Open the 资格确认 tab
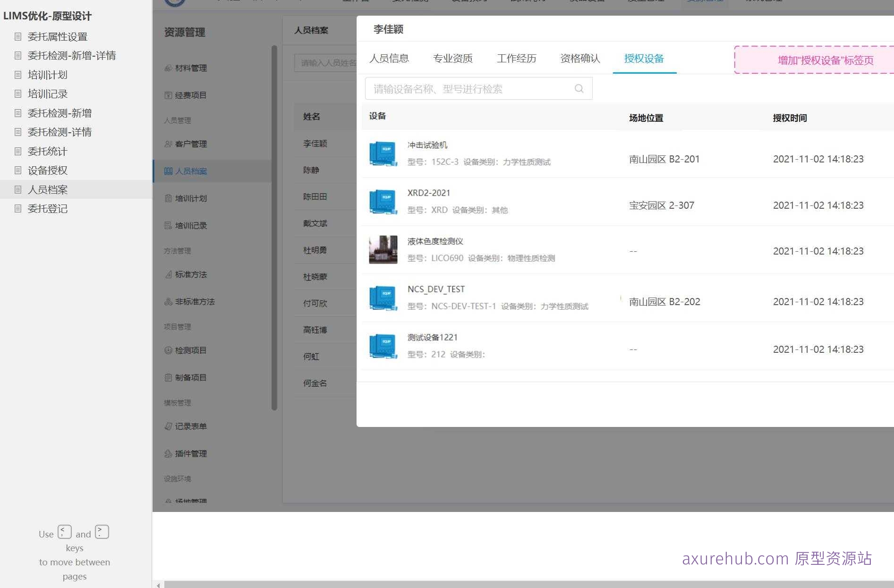Image resolution: width=894 pixels, height=588 pixels. coord(580,59)
